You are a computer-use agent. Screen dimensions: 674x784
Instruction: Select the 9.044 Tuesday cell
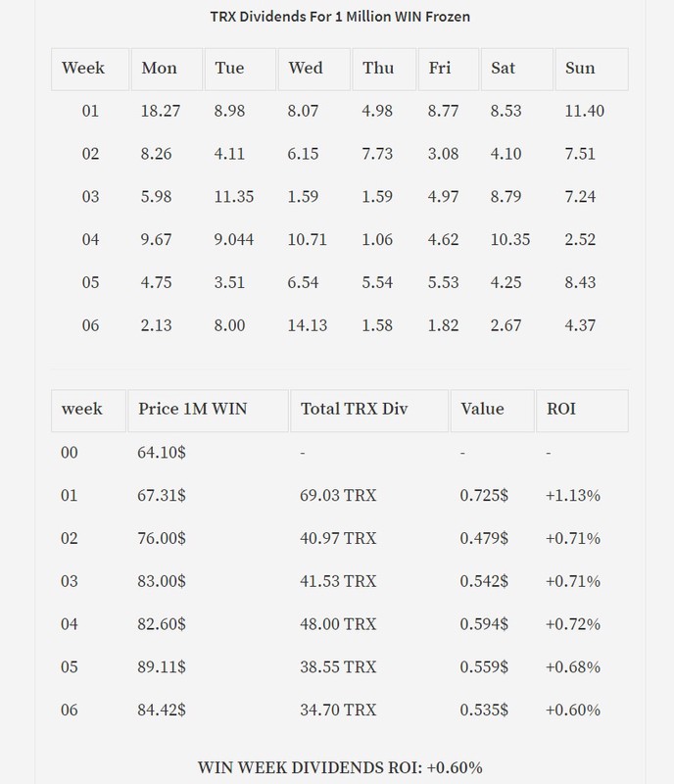point(233,239)
